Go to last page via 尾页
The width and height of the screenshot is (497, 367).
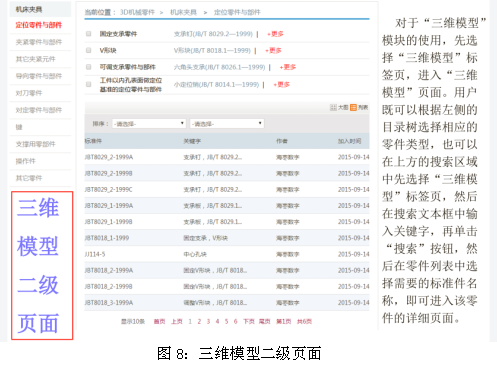[x=265, y=321]
